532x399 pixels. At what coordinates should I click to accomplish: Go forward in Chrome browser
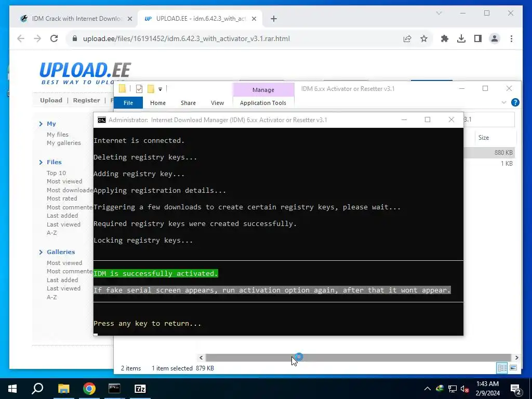coord(37,38)
